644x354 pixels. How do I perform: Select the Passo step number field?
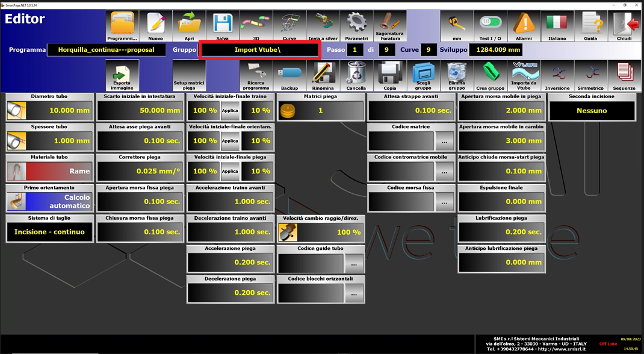(355, 50)
